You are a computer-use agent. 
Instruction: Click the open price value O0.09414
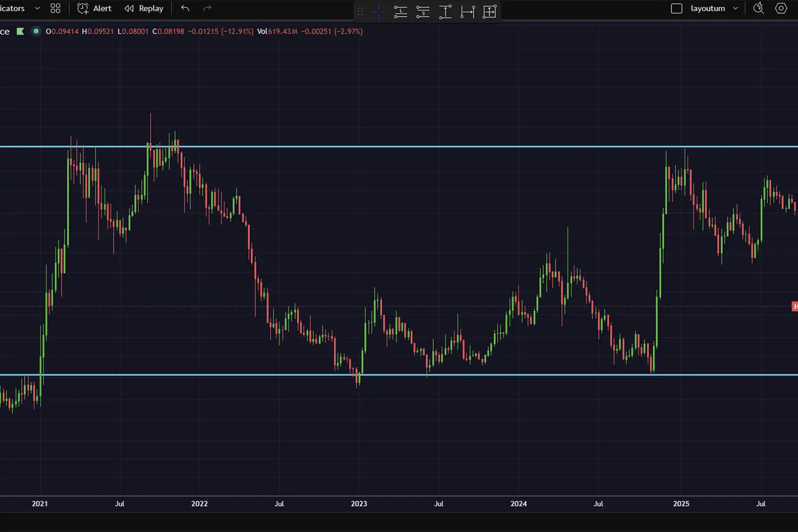[x=62, y=31]
